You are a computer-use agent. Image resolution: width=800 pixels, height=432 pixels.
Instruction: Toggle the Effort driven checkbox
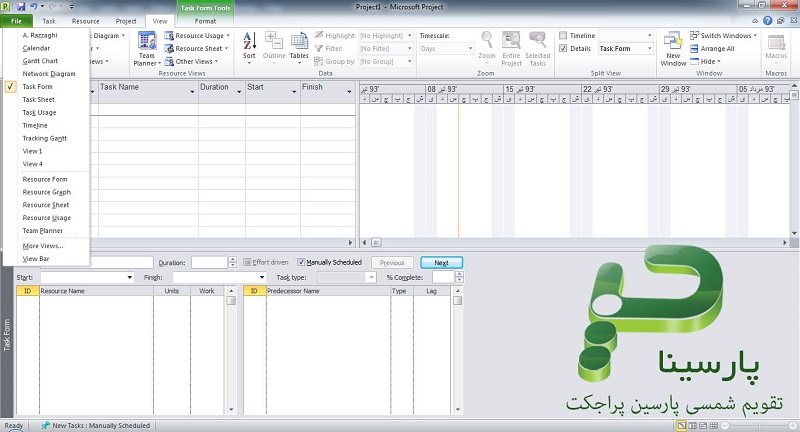coord(247,262)
